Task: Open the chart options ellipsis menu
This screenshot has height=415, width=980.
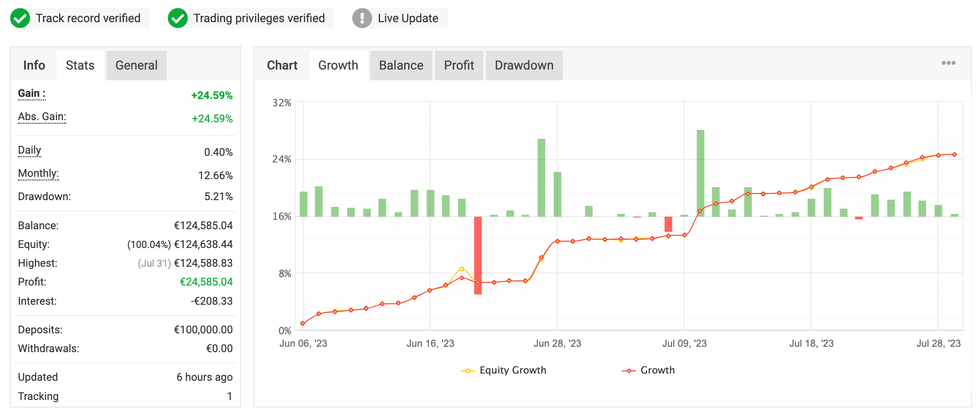Action: pos(948,64)
